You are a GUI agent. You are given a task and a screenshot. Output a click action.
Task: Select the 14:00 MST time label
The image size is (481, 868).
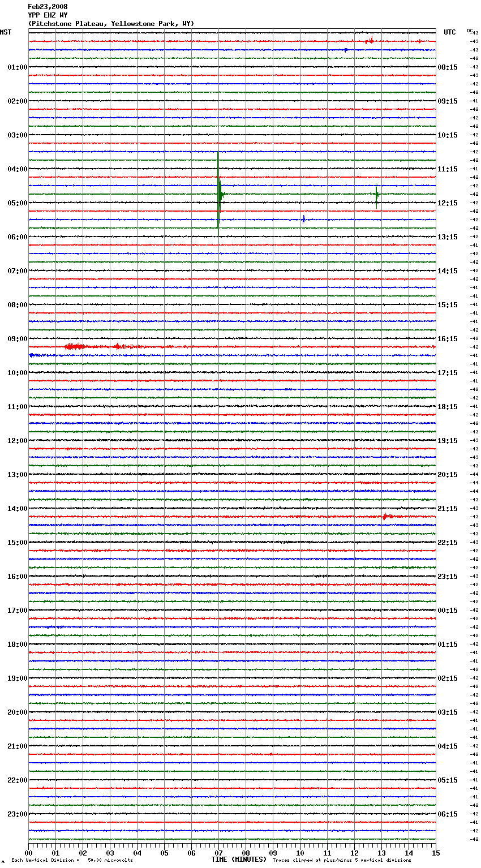coord(17,509)
